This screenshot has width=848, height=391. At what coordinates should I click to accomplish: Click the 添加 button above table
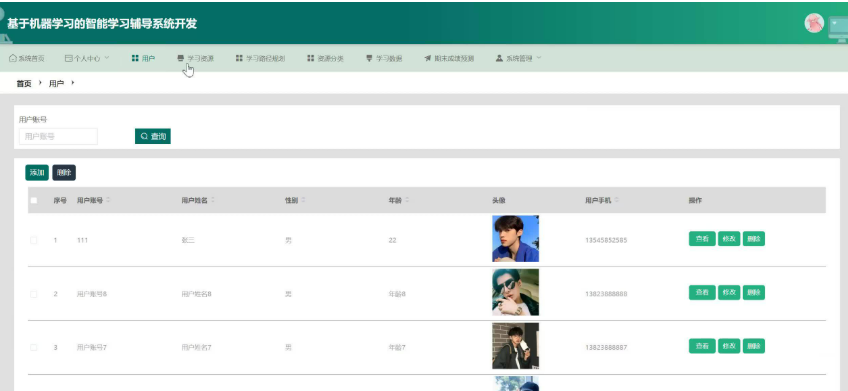point(37,173)
